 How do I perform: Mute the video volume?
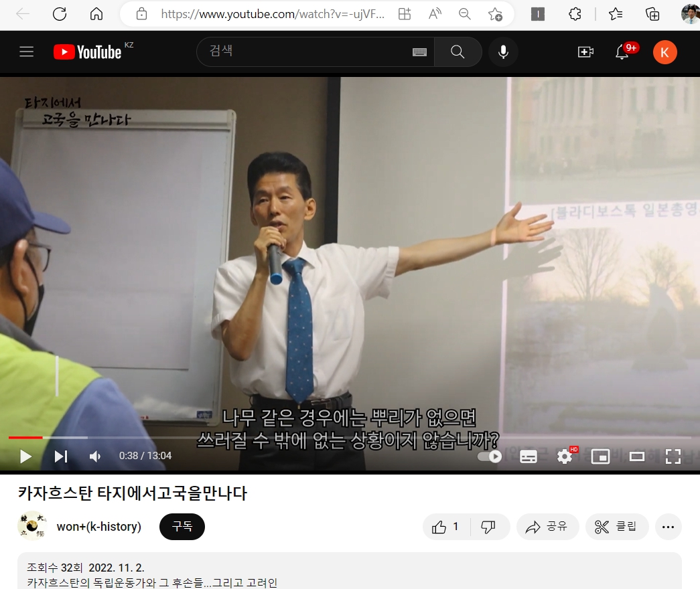[96, 456]
